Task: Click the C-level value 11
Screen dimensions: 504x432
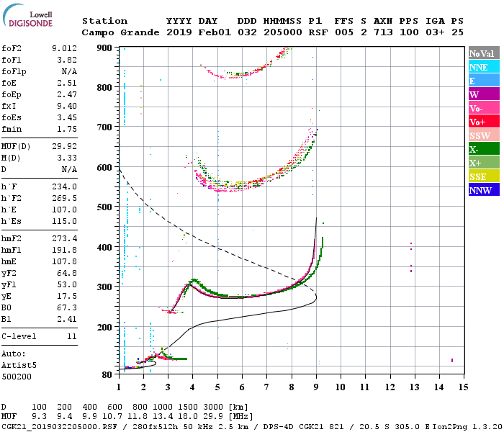Action: tap(72, 336)
